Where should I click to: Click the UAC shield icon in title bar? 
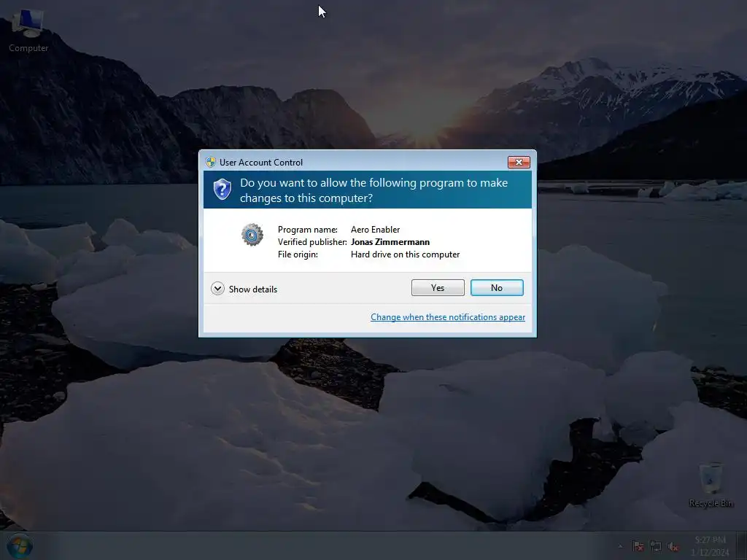210,162
